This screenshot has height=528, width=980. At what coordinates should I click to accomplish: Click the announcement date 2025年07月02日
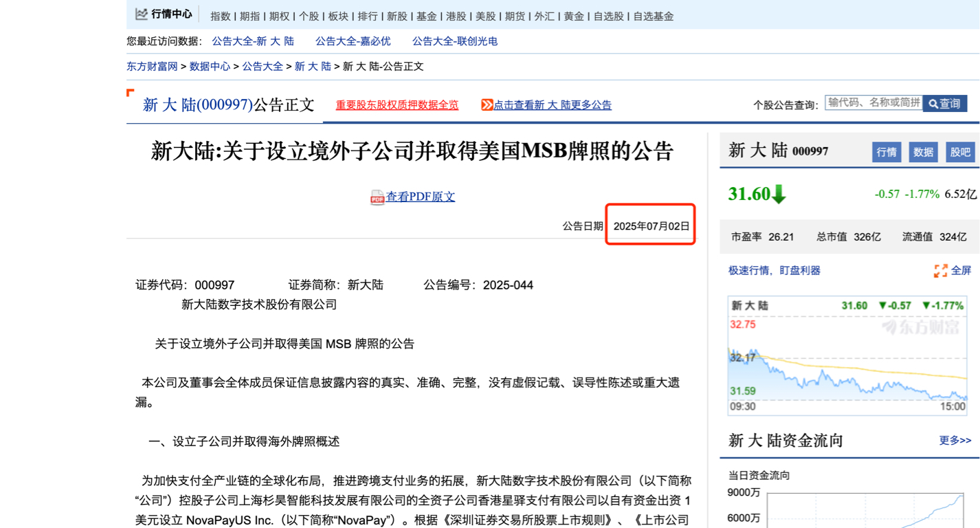[652, 225]
